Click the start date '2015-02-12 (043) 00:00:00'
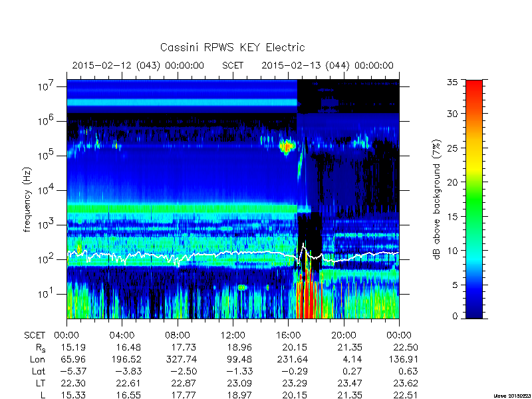This screenshot has height=399, width=532. tap(138, 65)
